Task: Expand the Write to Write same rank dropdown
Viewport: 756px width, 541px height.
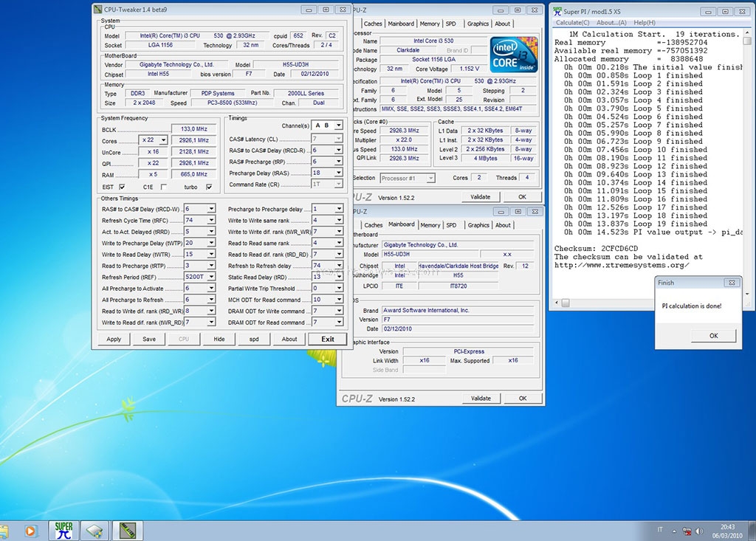Action: (339, 220)
